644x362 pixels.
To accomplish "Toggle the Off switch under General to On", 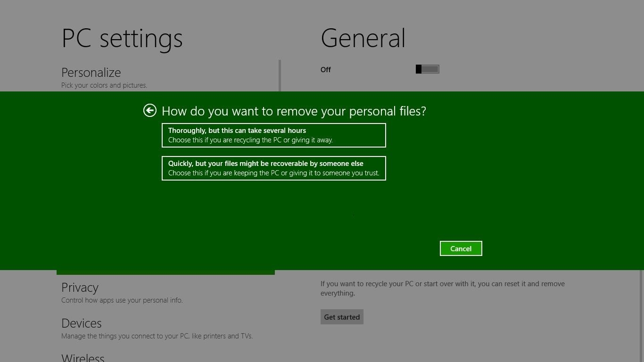I will [x=427, y=69].
